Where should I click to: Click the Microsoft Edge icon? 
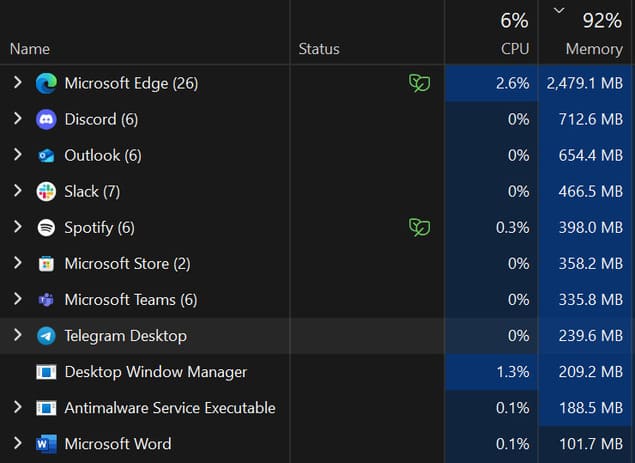(46, 83)
